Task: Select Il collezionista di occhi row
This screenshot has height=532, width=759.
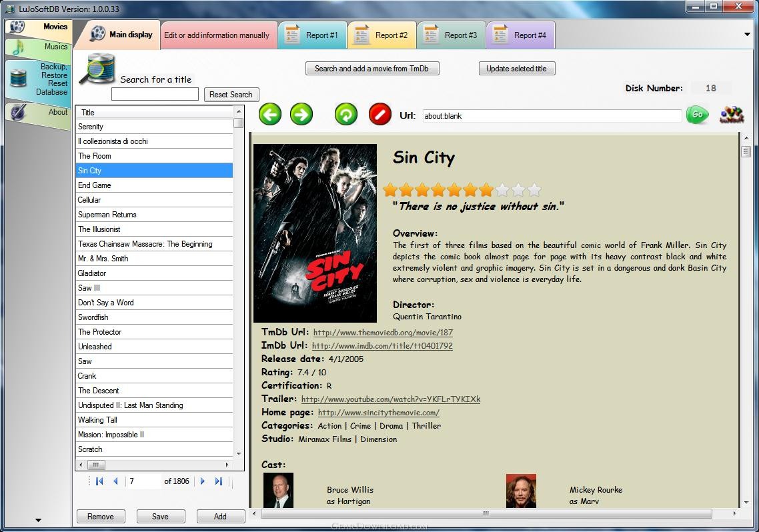Action: (155, 141)
